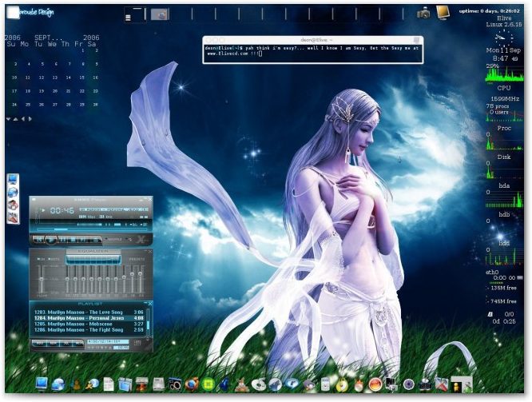Screen dimensions: 532x402
Task: Open the computer screen icon starting the dock
Action: pos(42,384)
